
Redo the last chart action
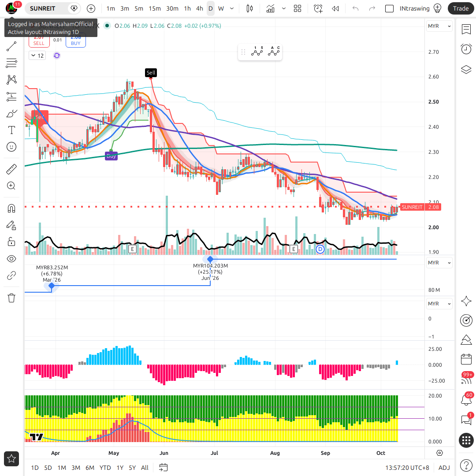pos(372,8)
